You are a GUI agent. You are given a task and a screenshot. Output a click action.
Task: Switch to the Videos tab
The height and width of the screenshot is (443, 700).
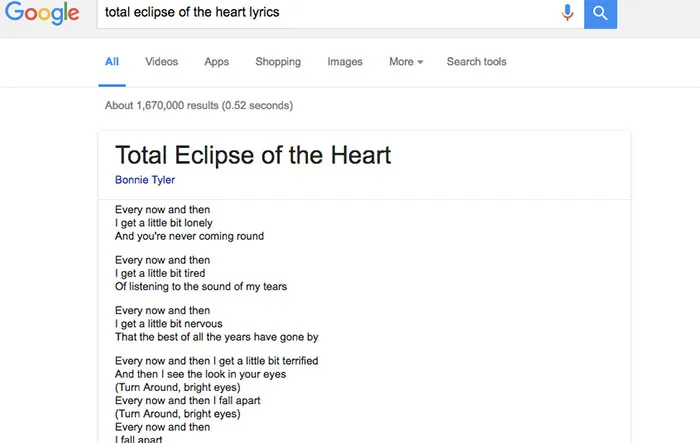(x=162, y=62)
